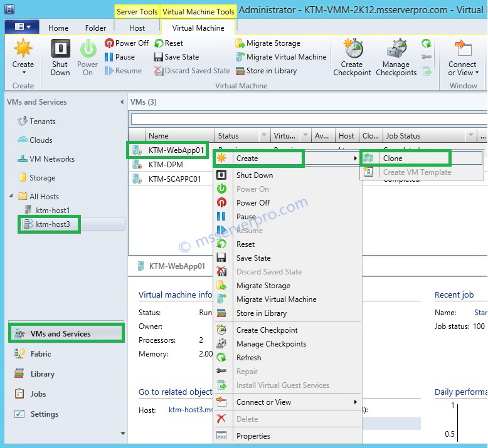Click the Create star icon in ribbon
Screen dimensions: 488x448
[23, 48]
